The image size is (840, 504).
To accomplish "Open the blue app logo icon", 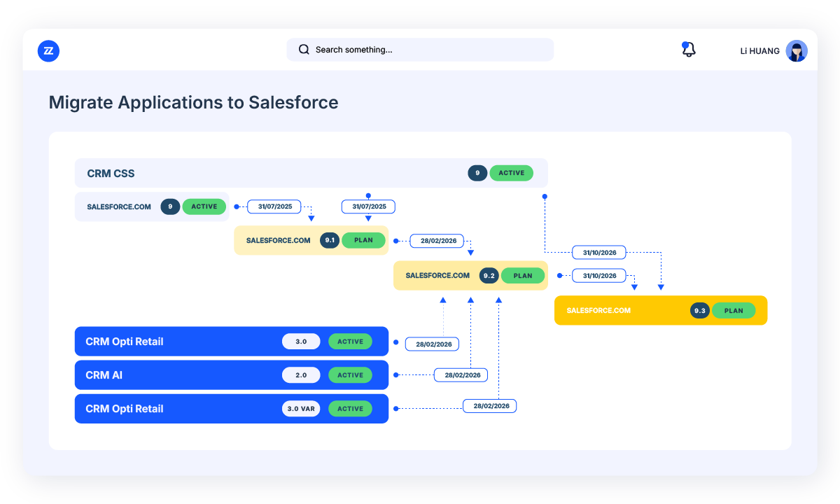I will pyautogui.click(x=48, y=50).
